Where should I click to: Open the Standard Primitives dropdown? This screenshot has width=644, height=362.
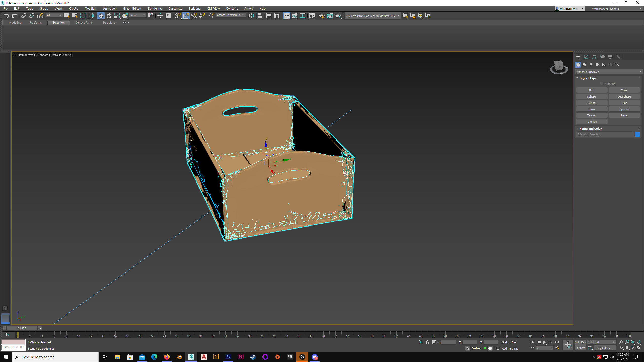pos(608,72)
